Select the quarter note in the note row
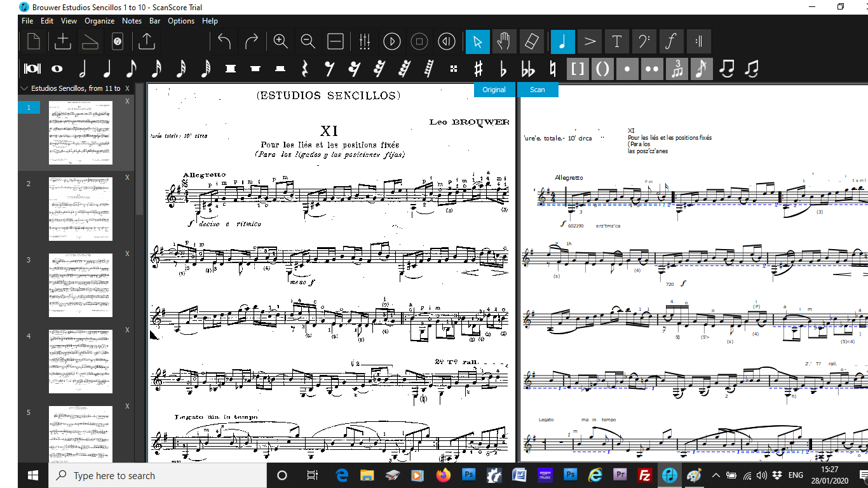This screenshot has width=868, height=488. tap(107, 69)
